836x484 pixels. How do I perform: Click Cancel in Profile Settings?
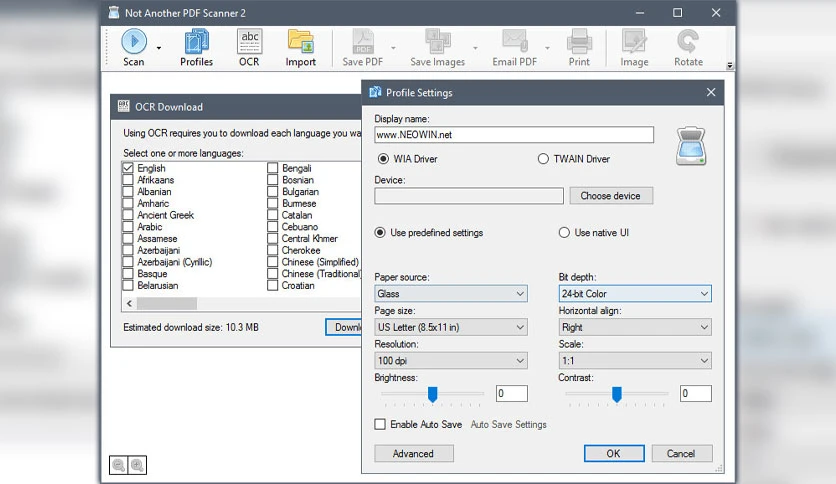point(682,454)
